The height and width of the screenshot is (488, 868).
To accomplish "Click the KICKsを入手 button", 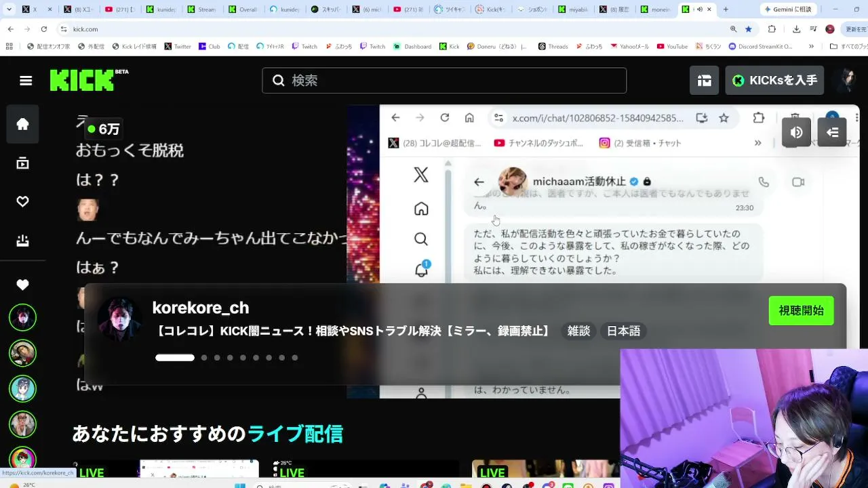I will point(774,81).
